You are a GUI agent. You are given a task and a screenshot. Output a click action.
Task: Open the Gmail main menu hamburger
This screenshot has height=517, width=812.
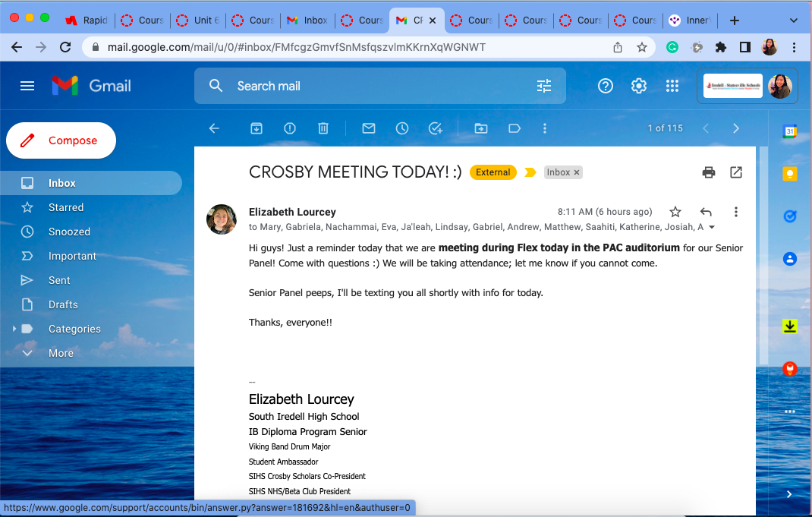click(x=27, y=86)
